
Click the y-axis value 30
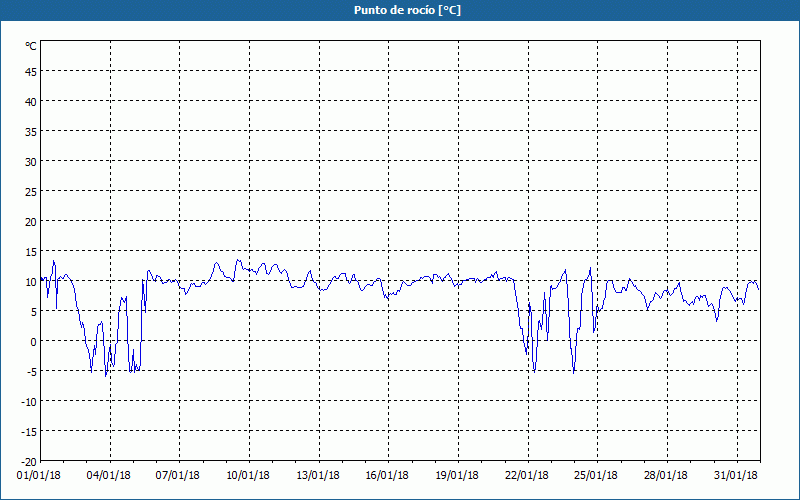coord(31,162)
